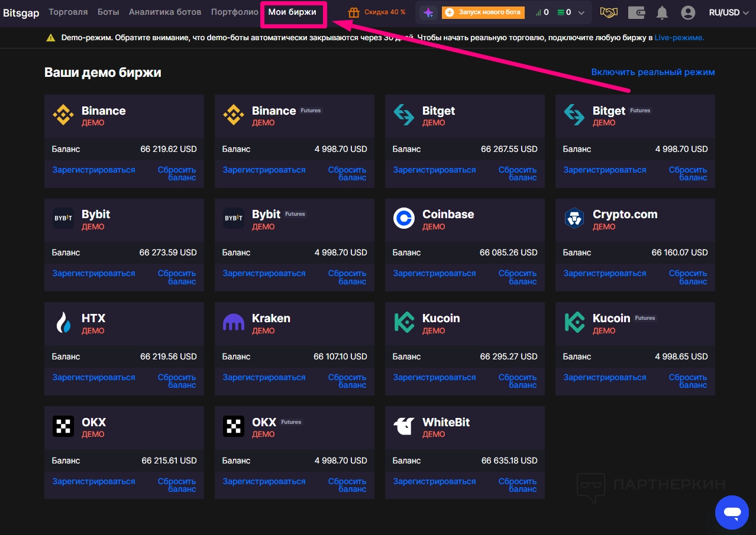Open the Портфолио section
Image resolution: width=756 pixels, height=535 pixels.
(x=235, y=12)
